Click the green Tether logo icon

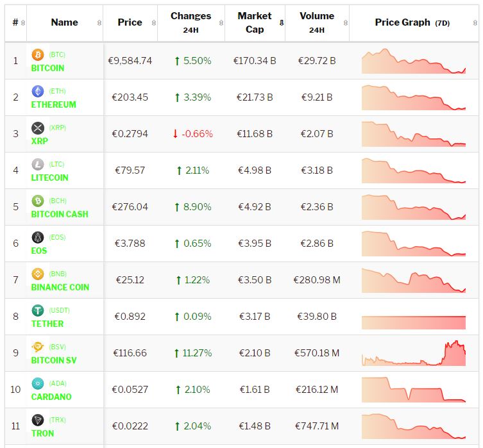[38, 311]
